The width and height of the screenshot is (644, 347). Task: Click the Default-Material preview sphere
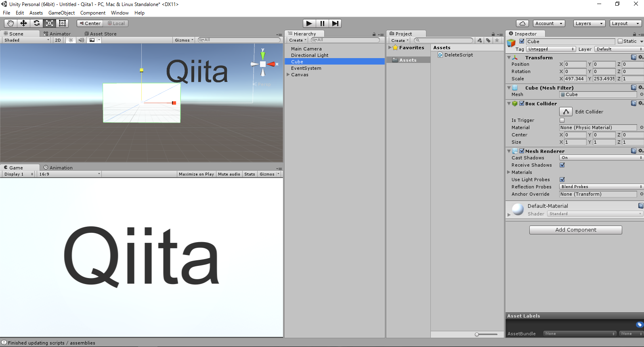518,209
